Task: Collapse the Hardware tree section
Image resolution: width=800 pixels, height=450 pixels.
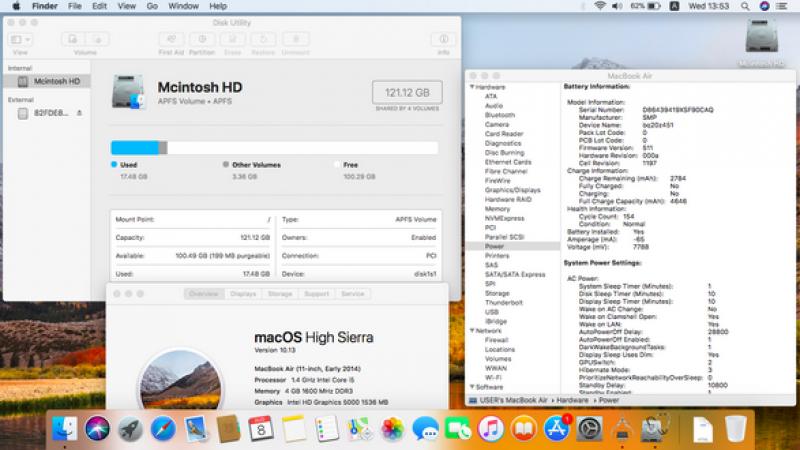Action: (x=472, y=87)
